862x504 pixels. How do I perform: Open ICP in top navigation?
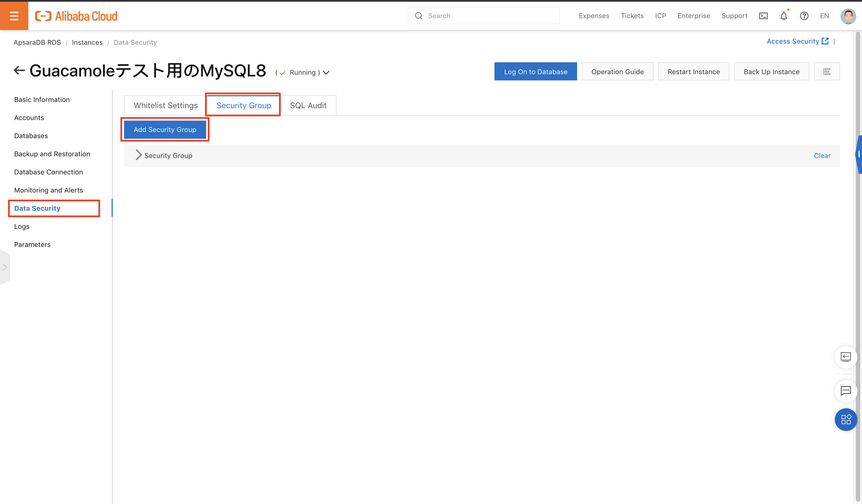click(x=661, y=16)
